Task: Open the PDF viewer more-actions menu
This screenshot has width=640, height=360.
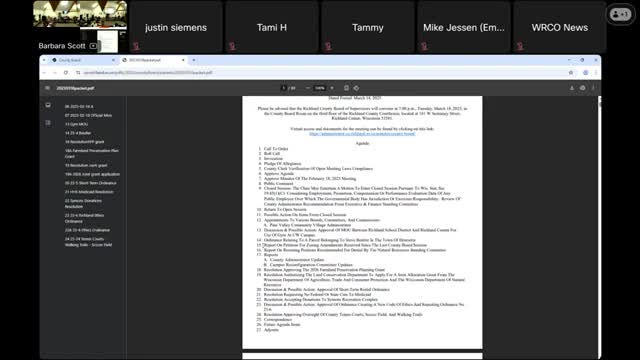Action: [593, 88]
